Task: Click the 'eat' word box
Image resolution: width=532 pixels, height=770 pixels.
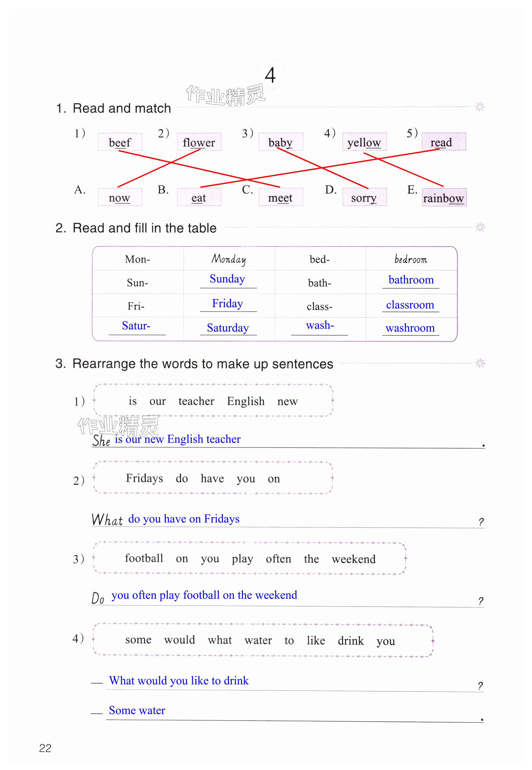Action: click(199, 197)
